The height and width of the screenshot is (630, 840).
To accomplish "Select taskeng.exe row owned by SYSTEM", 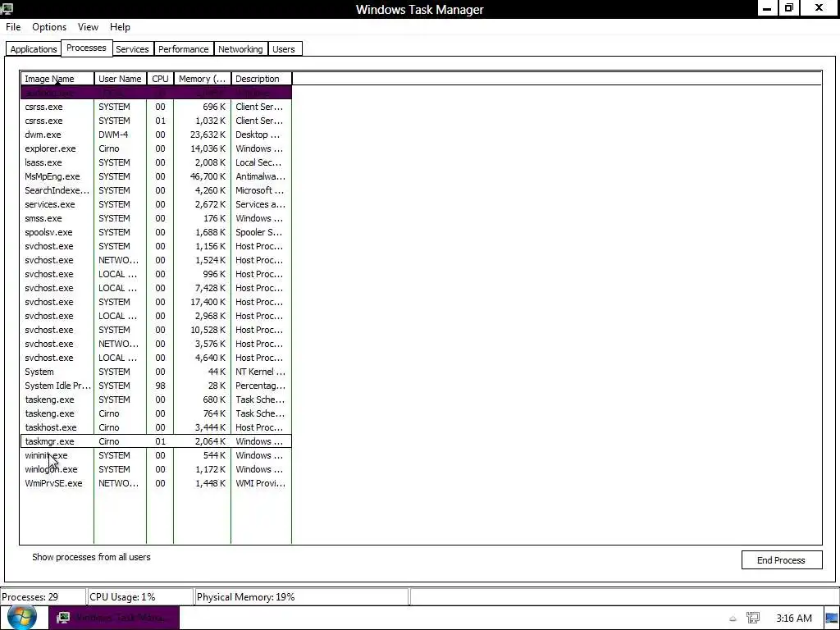I will (x=156, y=399).
